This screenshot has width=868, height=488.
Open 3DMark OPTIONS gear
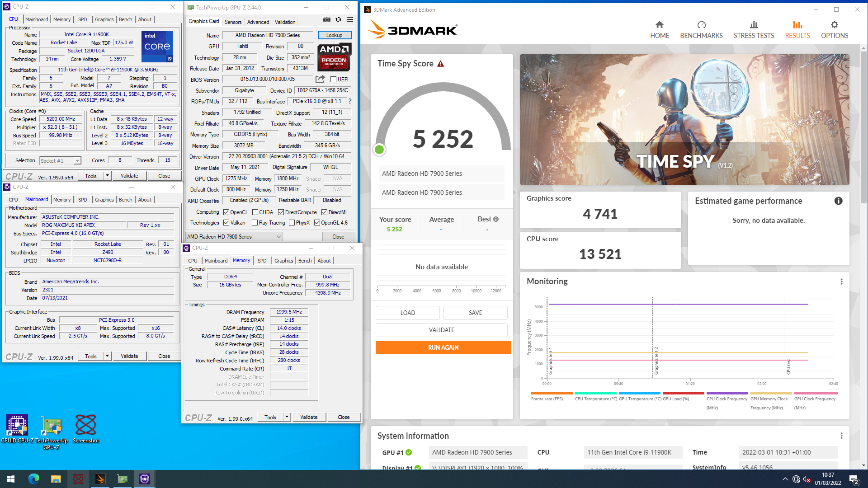(x=834, y=30)
